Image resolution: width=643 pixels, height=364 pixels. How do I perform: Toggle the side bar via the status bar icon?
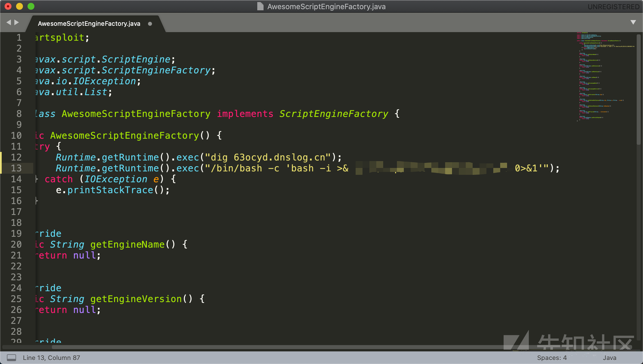(x=11, y=357)
